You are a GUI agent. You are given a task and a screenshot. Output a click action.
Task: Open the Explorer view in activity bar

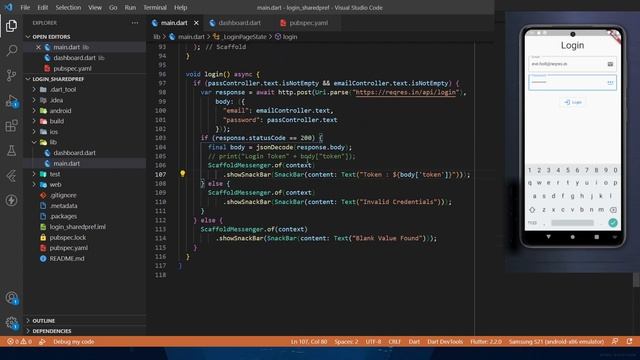[11, 26]
